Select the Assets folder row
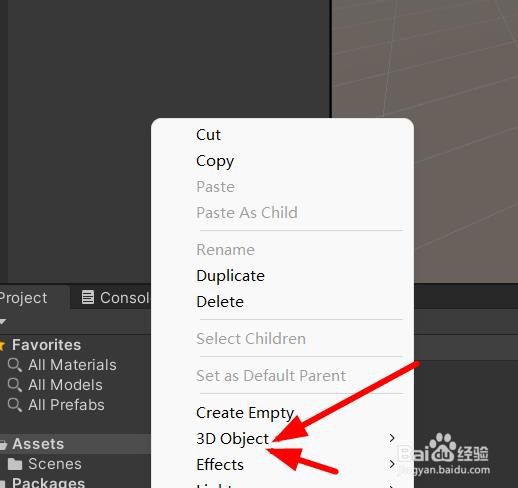Viewport: 518px width, 488px height. point(75,444)
